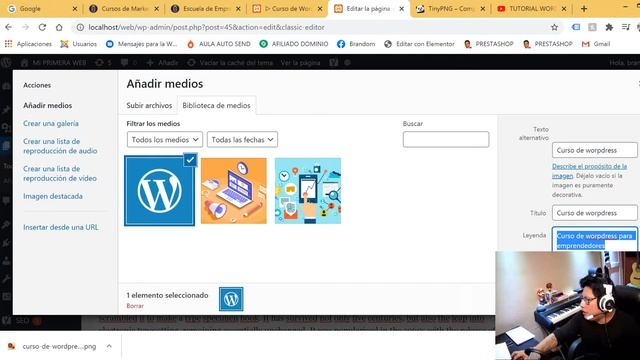The height and width of the screenshot is (360, 640).
Task: Click the Leyenda text area
Action: [x=594, y=239]
